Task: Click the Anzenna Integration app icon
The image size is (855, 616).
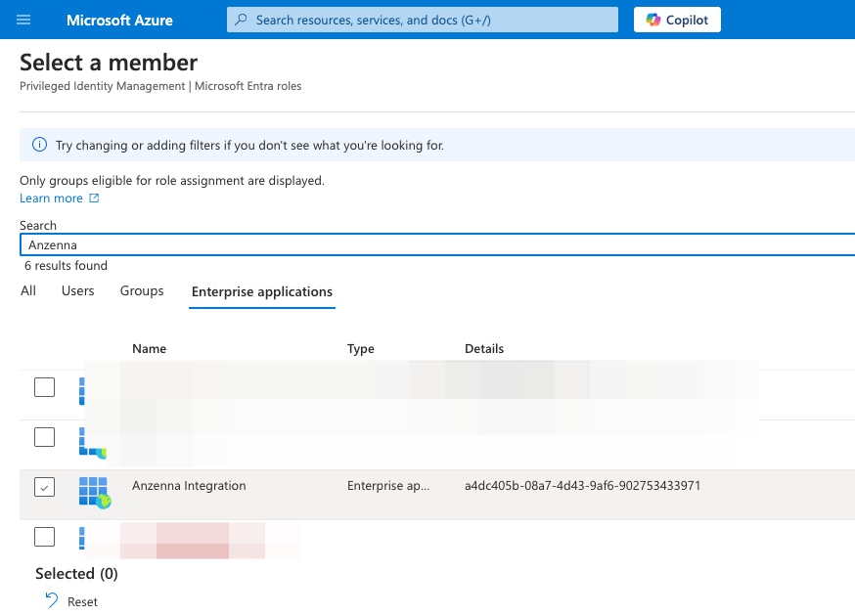Action: tap(94, 492)
